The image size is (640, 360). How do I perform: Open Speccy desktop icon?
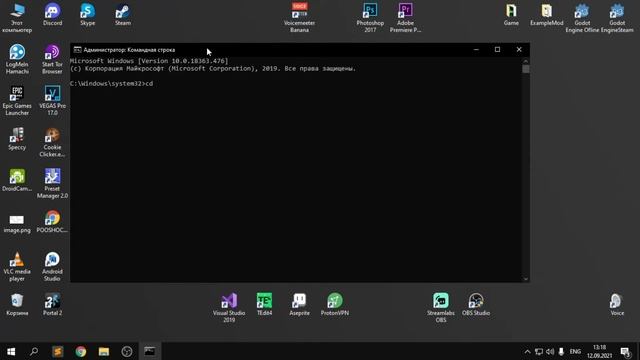[x=17, y=139]
